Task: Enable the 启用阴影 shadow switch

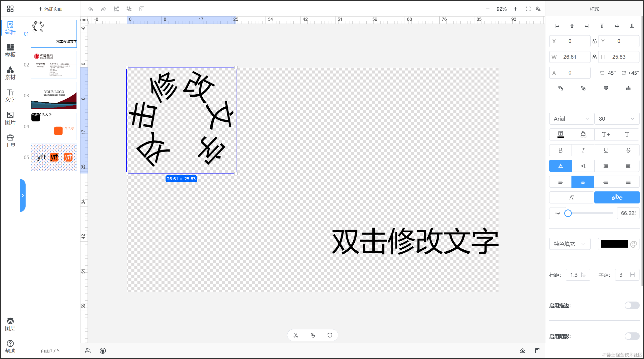Action: click(x=632, y=336)
